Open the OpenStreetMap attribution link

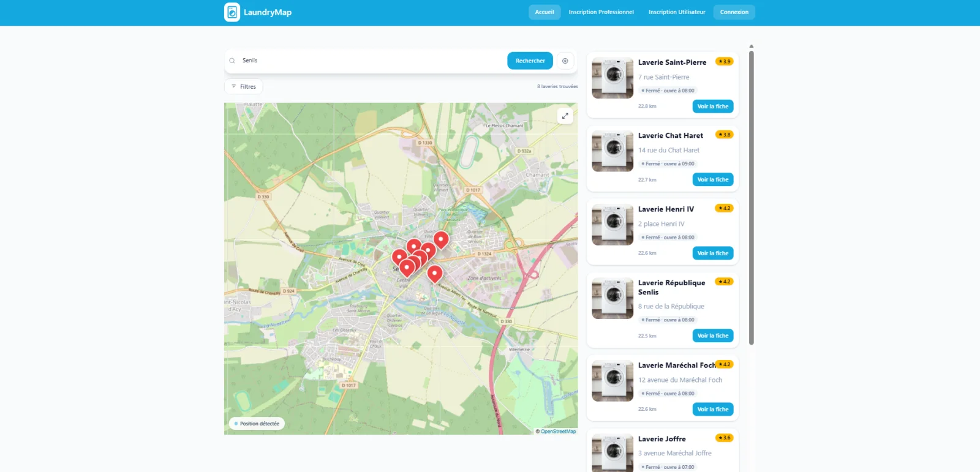click(558, 432)
